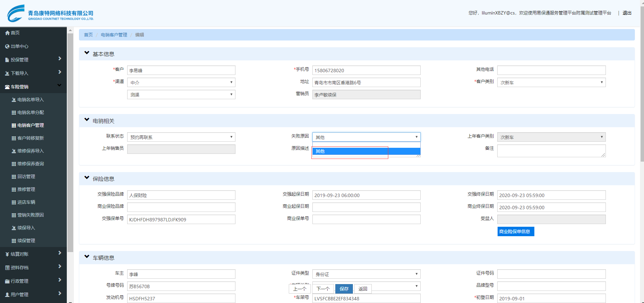The image size is (644, 303).
Task: Click into the 备注 text area
Action: [x=551, y=151]
